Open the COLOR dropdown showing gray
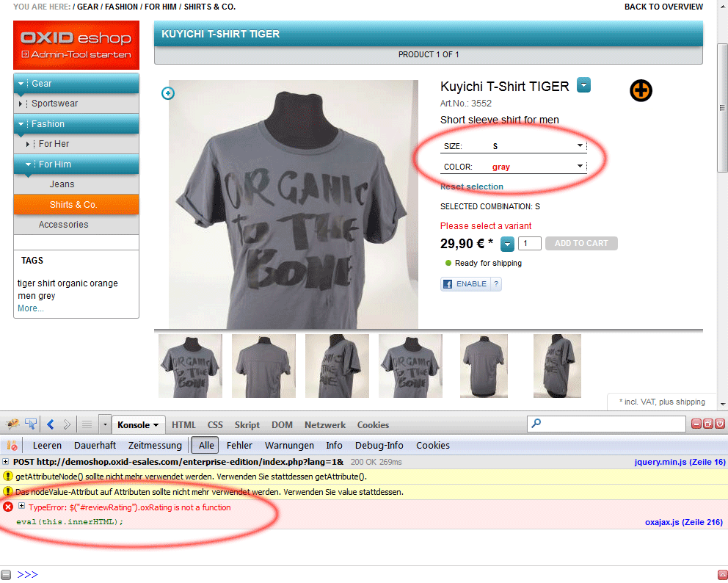 514,167
